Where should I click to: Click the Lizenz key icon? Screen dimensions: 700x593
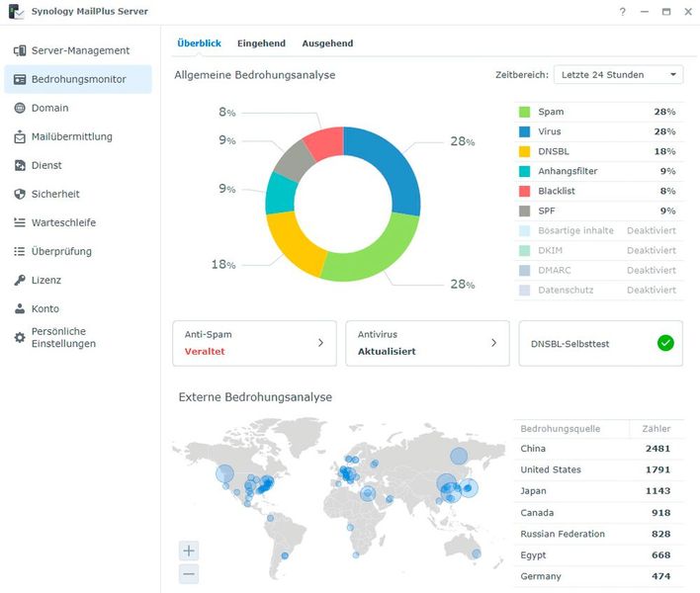(20, 280)
